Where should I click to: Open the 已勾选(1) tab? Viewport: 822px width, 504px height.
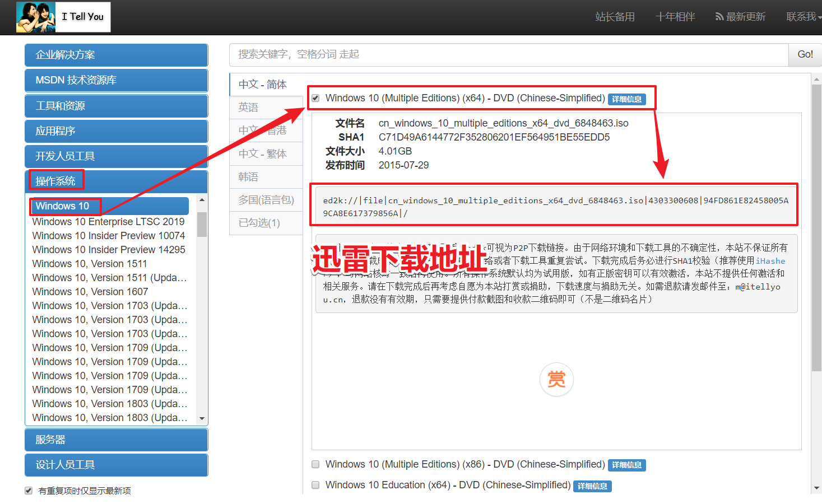click(266, 223)
